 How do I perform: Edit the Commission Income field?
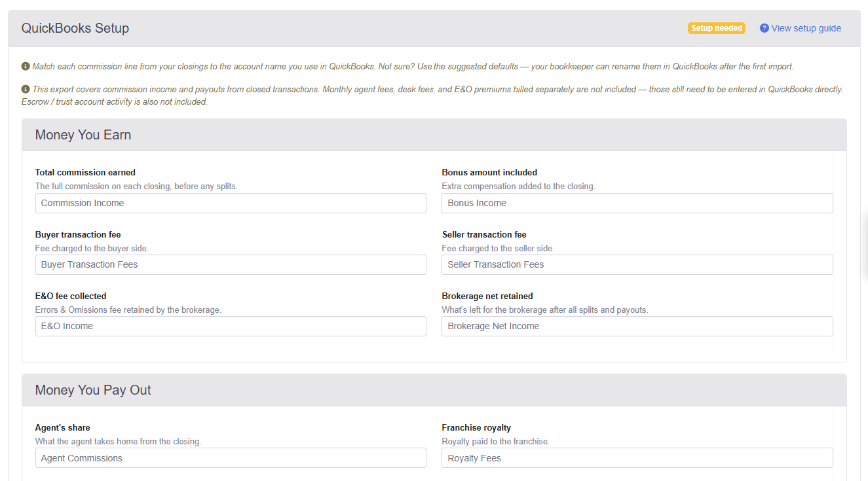[231, 203]
